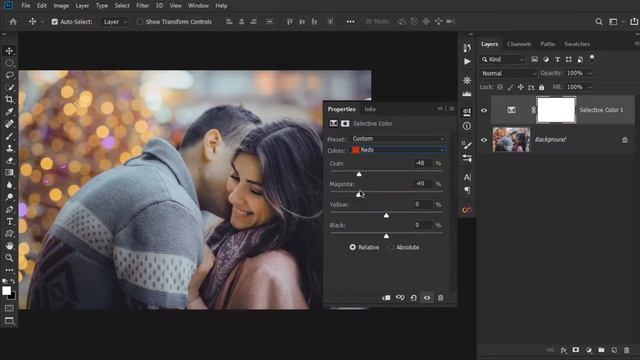Open the Window menu

tap(198, 6)
